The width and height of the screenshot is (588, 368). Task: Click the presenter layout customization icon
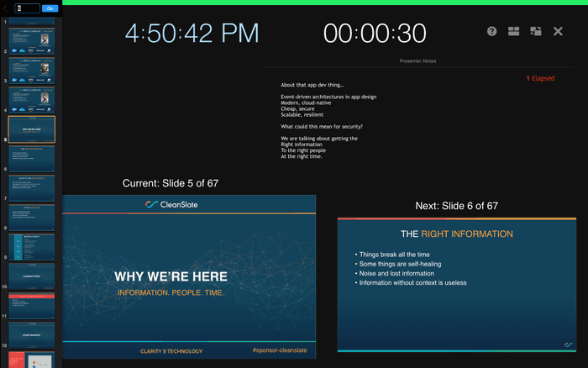tap(514, 31)
